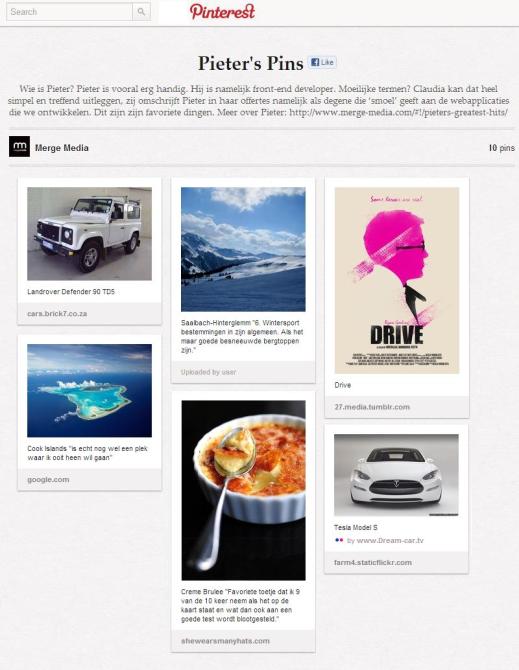This screenshot has height=670, width=519.
Task: Focus the Search input field
Action: pos(70,12)
